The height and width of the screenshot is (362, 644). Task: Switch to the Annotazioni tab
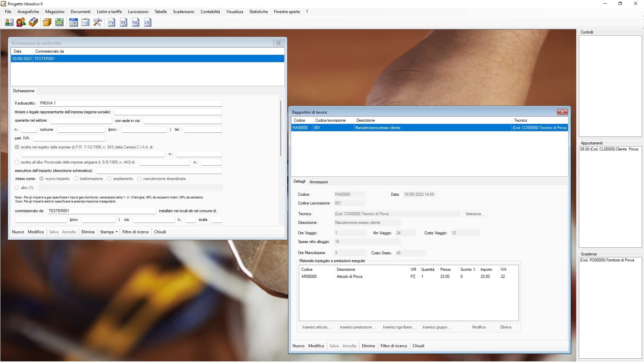click(x=319, y=182)
